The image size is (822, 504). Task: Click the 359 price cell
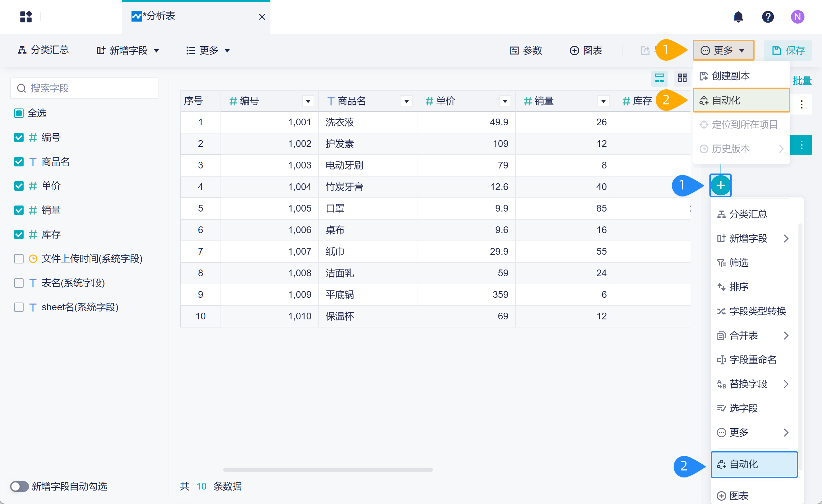(466, 294)
